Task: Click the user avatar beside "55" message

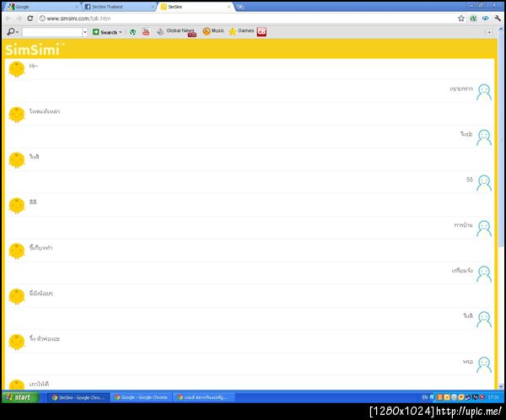Action: (484, 183)
